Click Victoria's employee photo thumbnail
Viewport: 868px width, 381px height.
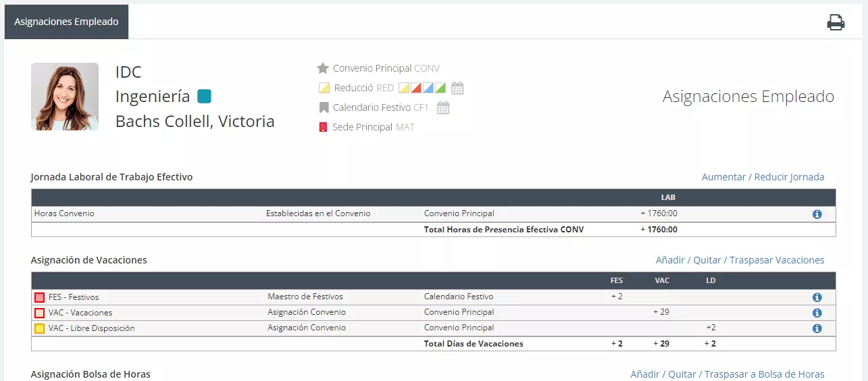pos(65,97)
